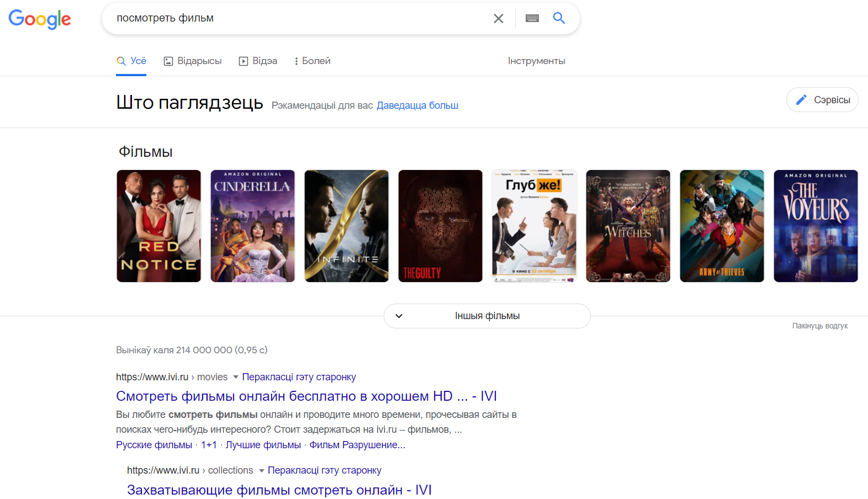
Task: Open Смотреть фильмы онлайн бесплатно result
Action: pyautogui.click(x=306, y=396)
